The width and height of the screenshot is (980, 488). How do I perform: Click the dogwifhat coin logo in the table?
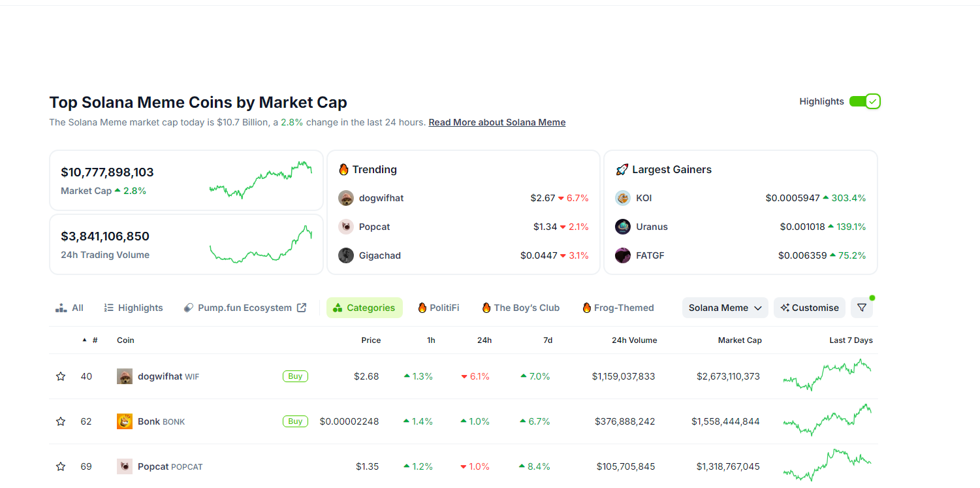click(x=124, y=376)
